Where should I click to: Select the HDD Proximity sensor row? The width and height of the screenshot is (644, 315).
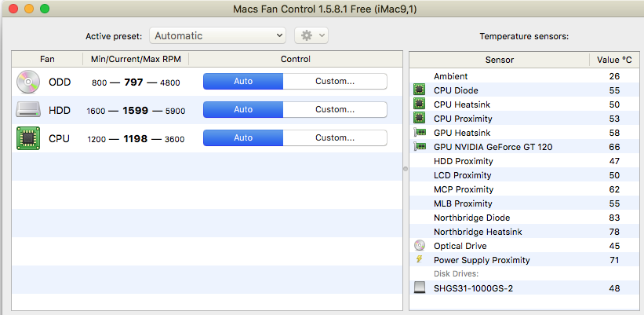point(525,161)
